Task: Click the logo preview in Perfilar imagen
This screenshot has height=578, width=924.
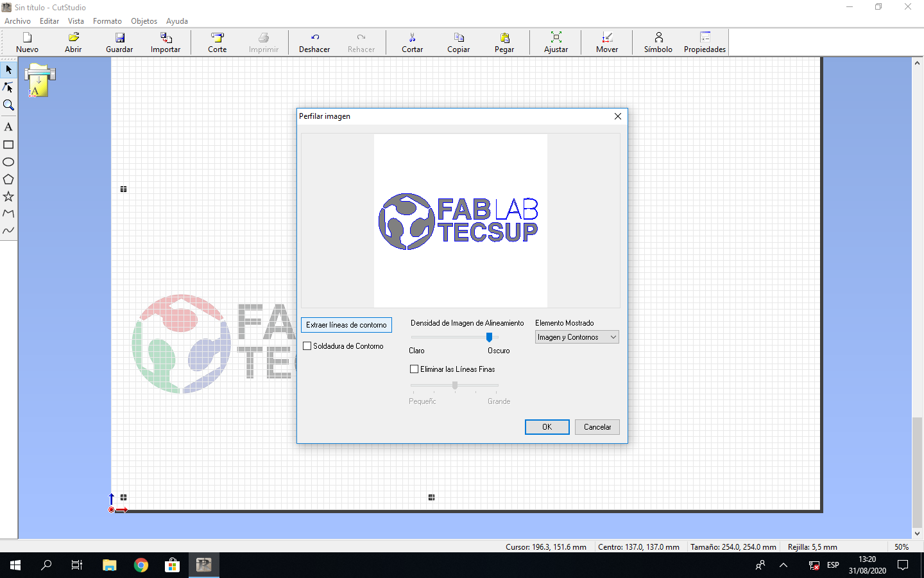Action: (459, 221)
